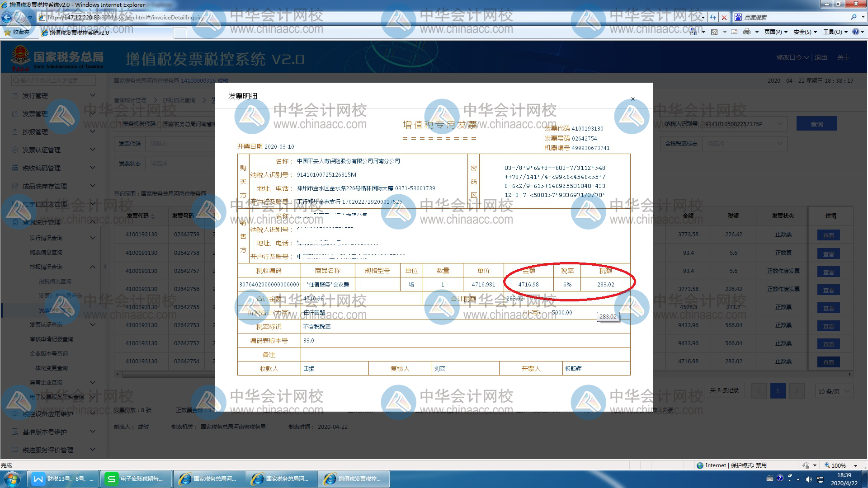
Task: Click the blue 查询 search button
Action: tap(816, 124)
